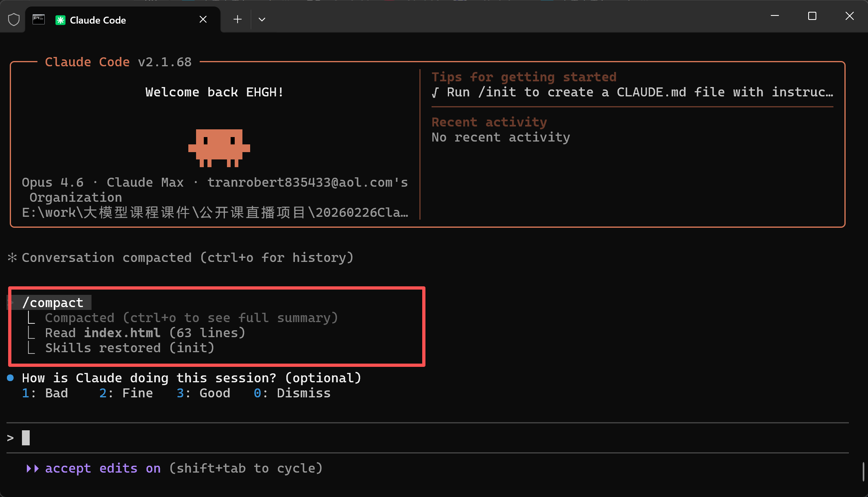Image resolution: width=868 pixels, height=497 pixels.
Task: Click the 'Welcome back EHGH!' greeting
Action: [x=214, y=92]
